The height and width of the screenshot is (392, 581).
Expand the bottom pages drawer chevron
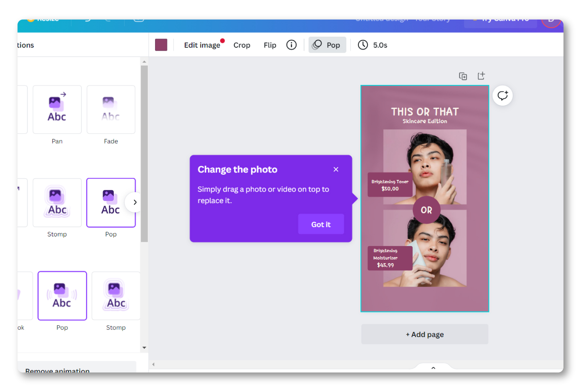(x=433, y=368)
